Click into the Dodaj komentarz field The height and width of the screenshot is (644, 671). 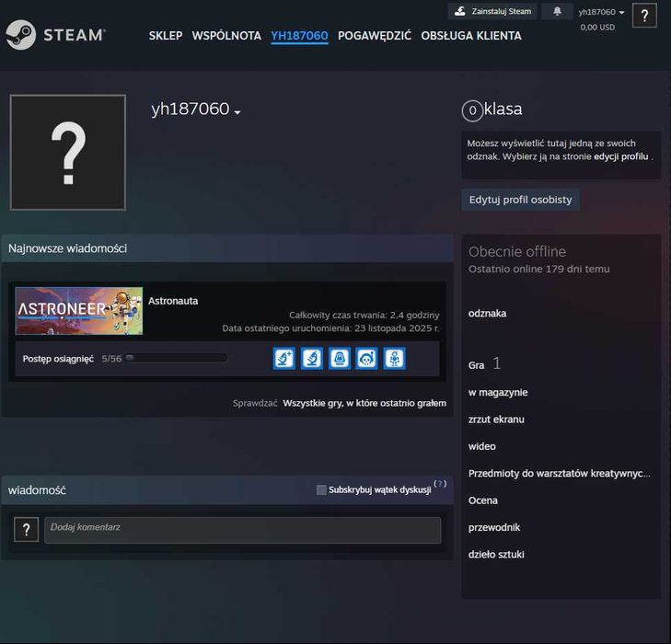(243, 530)
